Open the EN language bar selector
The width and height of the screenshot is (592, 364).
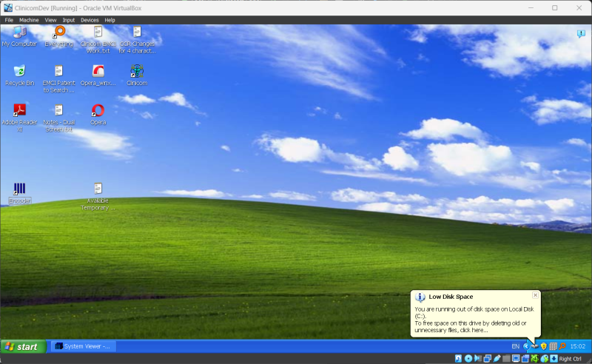[516, 346]
